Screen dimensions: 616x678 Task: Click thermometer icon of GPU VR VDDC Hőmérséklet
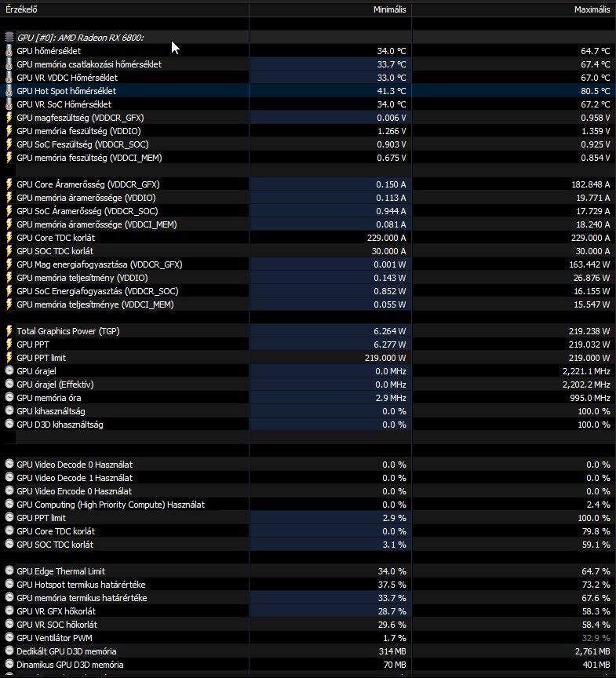[9, 78]
